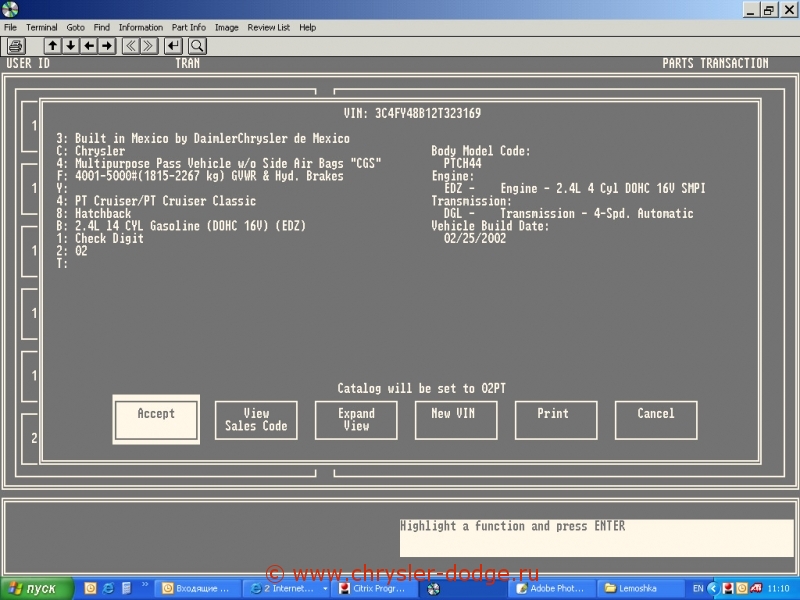
Task: Click the View Sales Code button
Action: coord(256,420)
